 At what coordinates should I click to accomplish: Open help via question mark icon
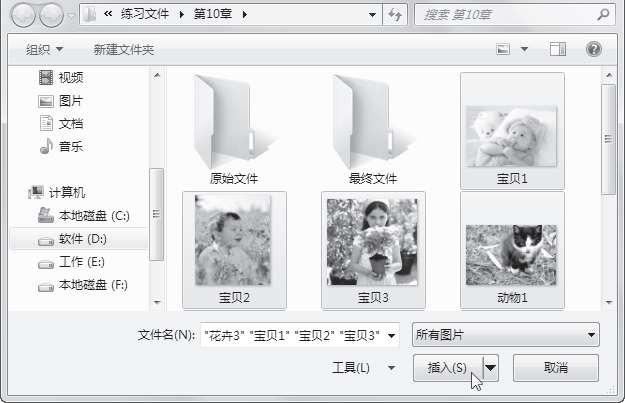pos(594,49)
